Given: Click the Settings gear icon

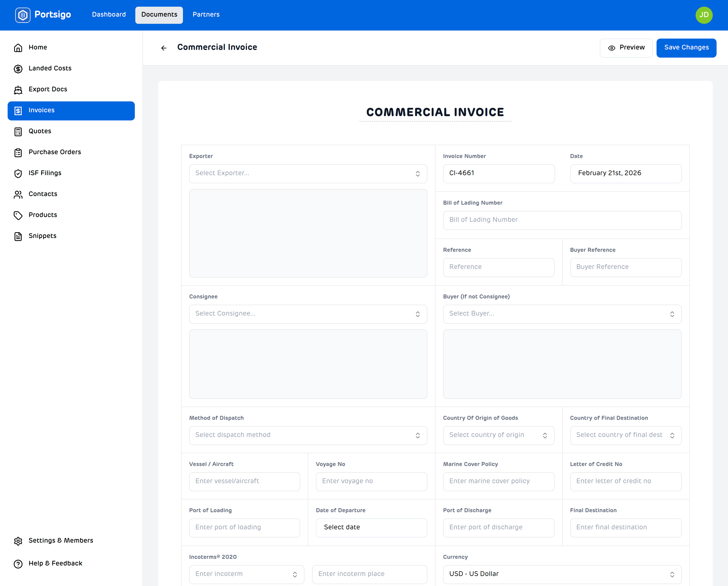Looking at the screenshot, I should click(x=18, y=541).
